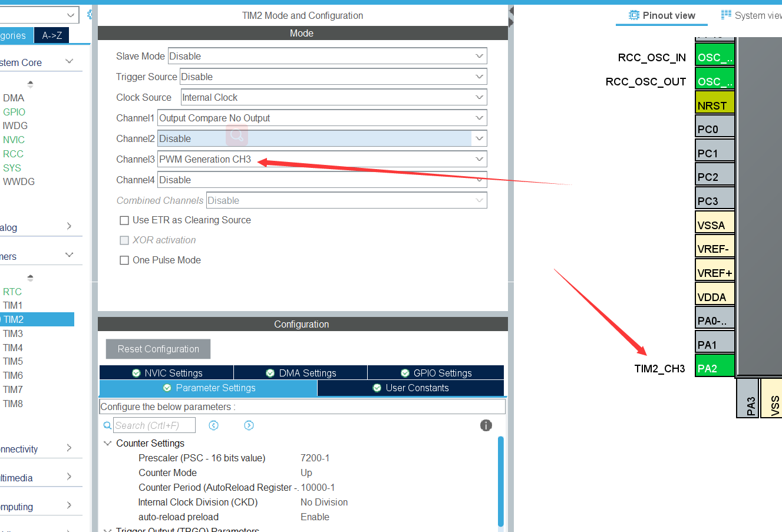Collapse the Counter Settings group
782x532 pixels.
click(108, 443)
